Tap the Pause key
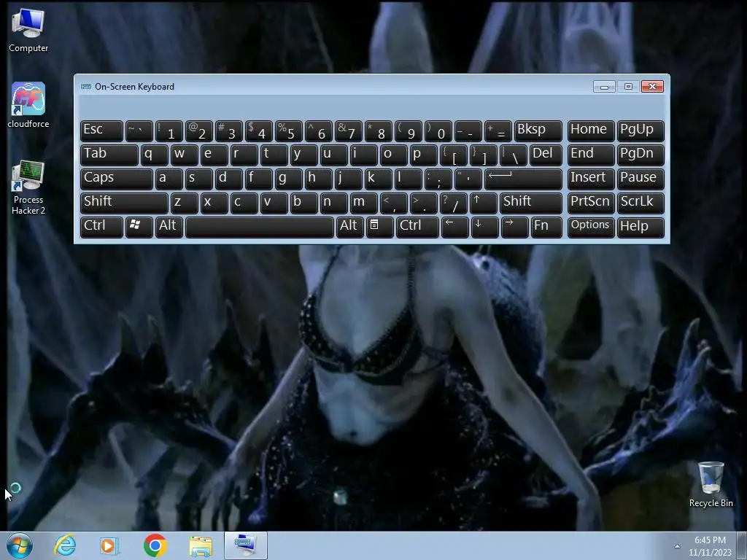Viewport: 747px width, 560px height. [640, 179]
